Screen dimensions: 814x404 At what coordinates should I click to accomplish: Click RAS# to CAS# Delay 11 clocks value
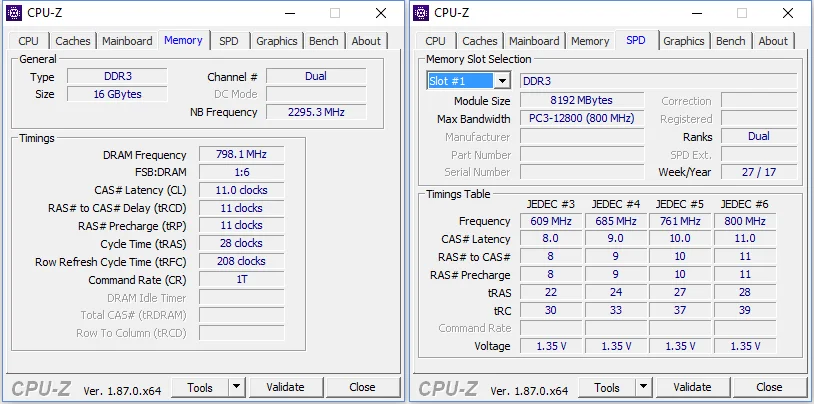(241, 208)
